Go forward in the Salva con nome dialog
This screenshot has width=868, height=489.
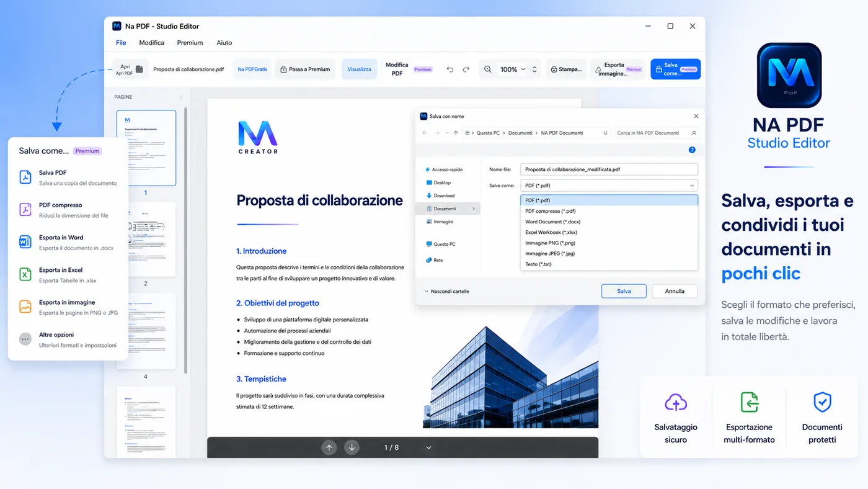tap(437, 133)
